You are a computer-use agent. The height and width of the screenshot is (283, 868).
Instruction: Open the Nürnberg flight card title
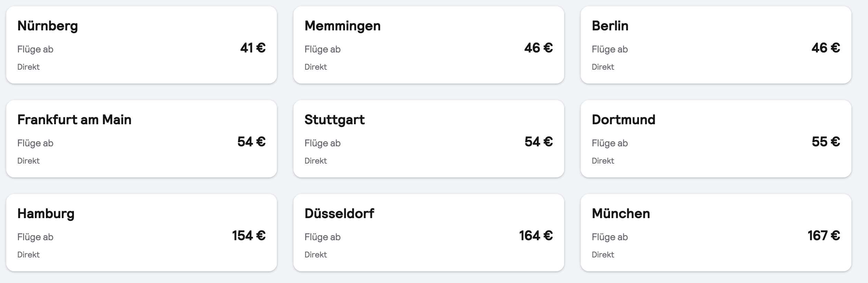point(48,26)
